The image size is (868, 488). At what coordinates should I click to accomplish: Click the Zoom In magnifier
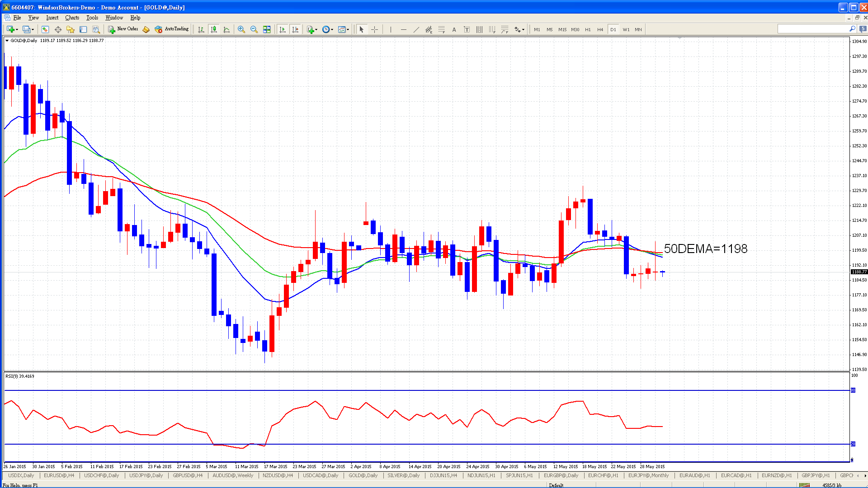(x=241, y=29)
